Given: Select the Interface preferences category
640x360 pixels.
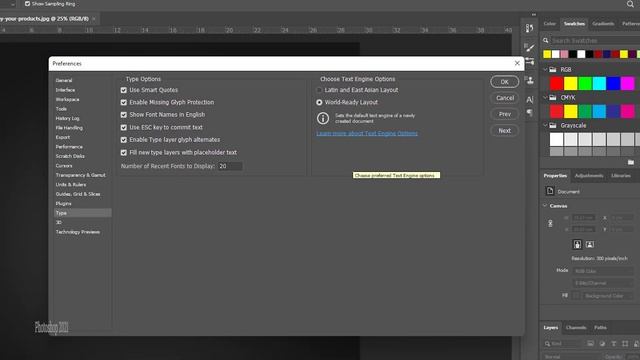Looking at the screenshot, I should click(x=65, y=90).
